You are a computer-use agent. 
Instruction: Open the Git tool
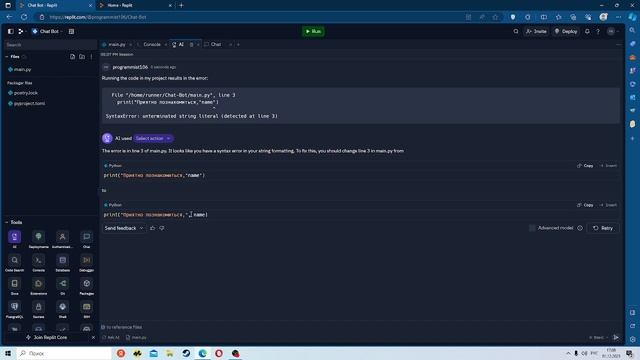pyautogui.click(x=62, y=286)
